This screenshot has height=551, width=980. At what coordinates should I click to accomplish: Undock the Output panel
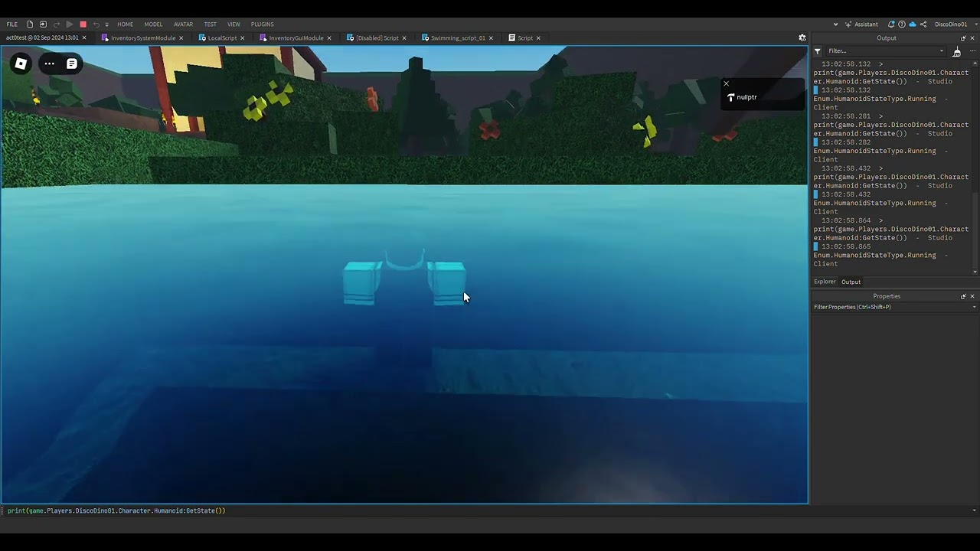pos(963,38)
